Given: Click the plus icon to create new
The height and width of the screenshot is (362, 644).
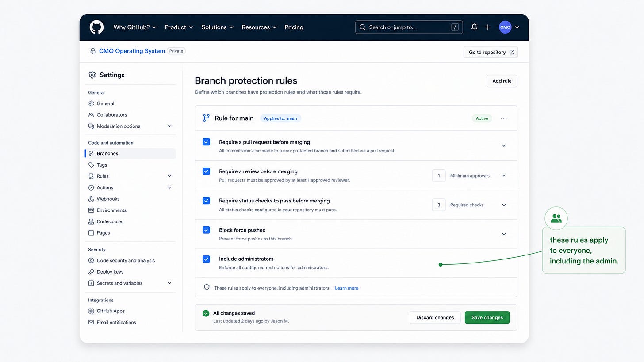Looking at the screenshot, I should (488, 27).
